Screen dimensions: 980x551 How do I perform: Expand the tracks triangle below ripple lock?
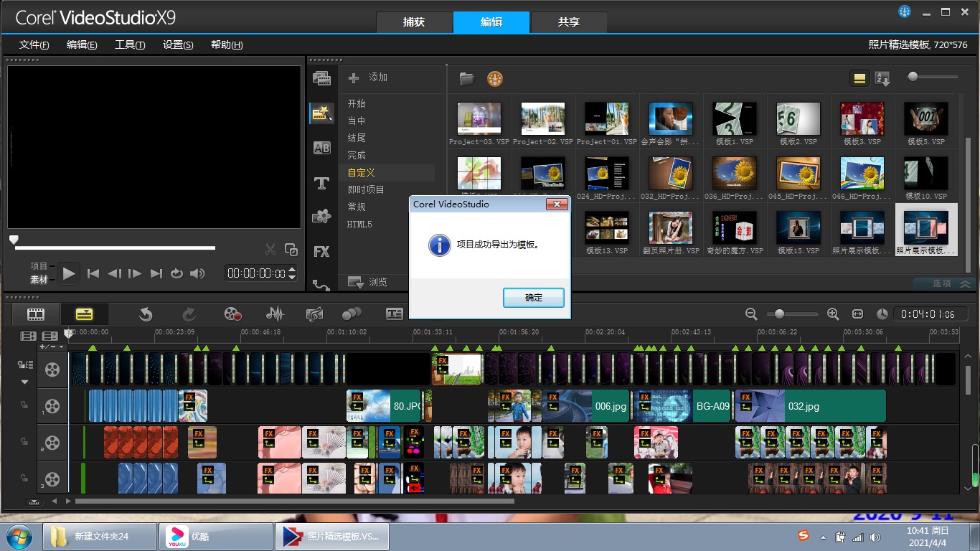coord(24,382)
